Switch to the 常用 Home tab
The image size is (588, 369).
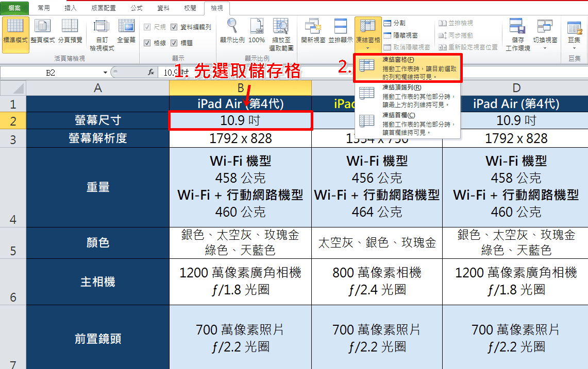click(x=44, y=8)
